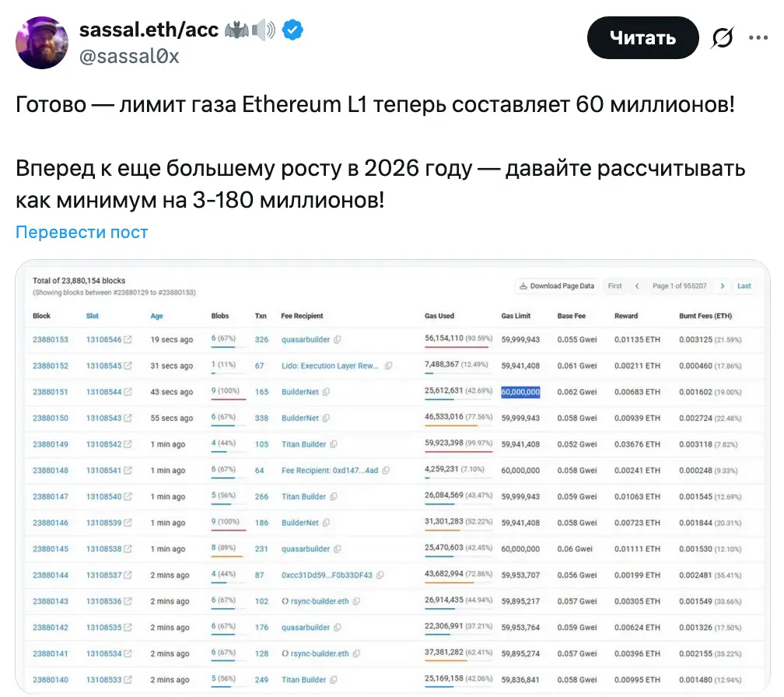The height and width of the screenshot is (697, 784).
Task: Open slot 13108546 external link icon
Action: point(128,340)
